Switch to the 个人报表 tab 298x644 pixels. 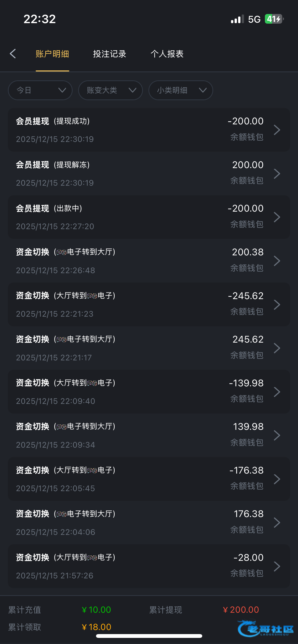(x=167, y=54)
